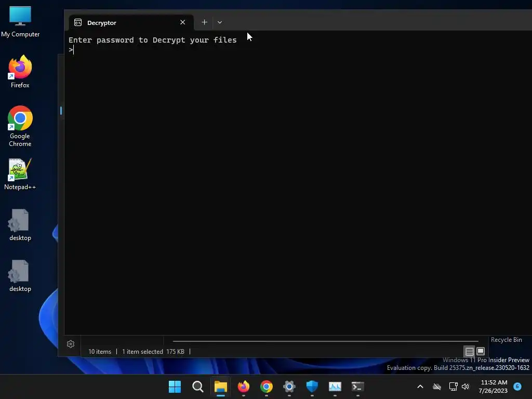Image resolution: width=532 pixels, height=399 pixels.
Task: Close the Decryptor tab
Action: coord(182,22)
